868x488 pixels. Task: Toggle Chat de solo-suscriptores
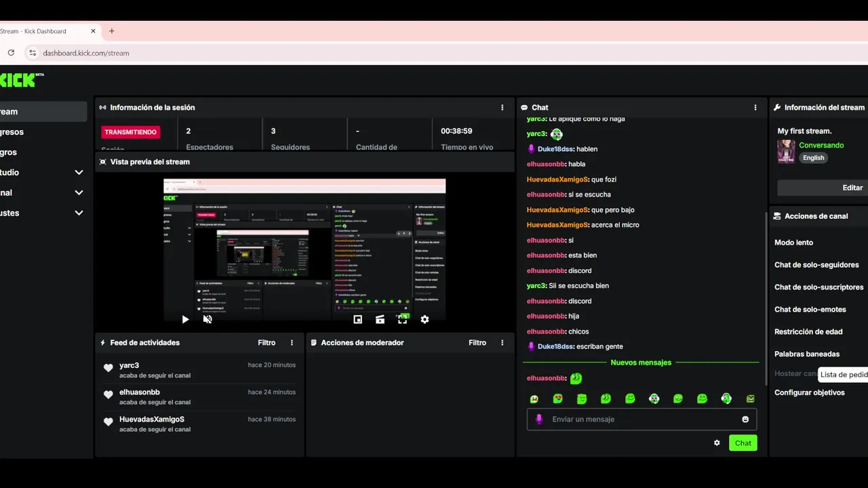(x=819, y=287)
